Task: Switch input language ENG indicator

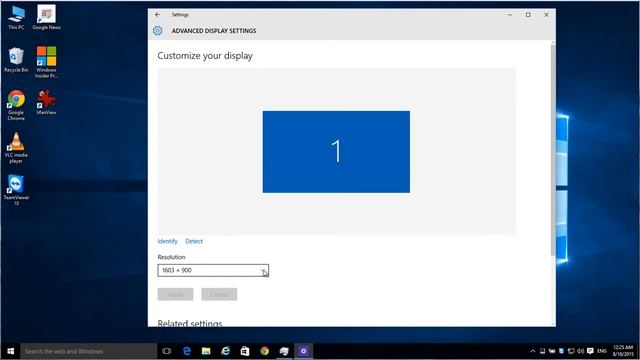Action: pos(602,351)
